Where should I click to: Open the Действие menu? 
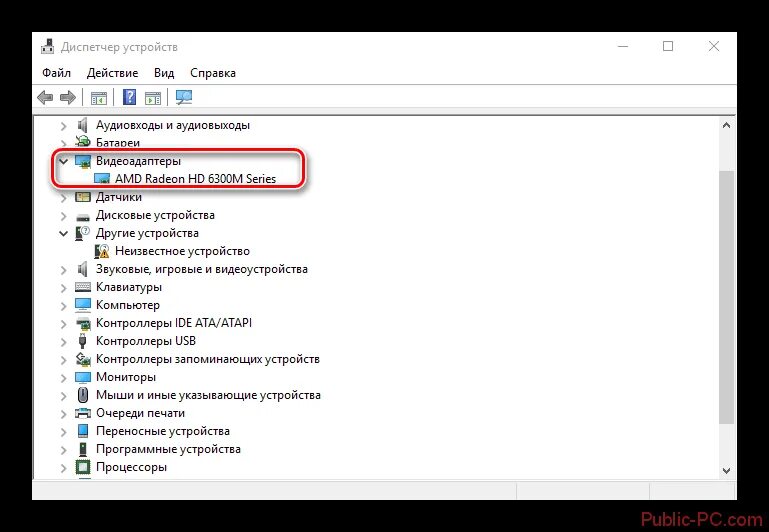pyautogui.click(x=112, y=73)
